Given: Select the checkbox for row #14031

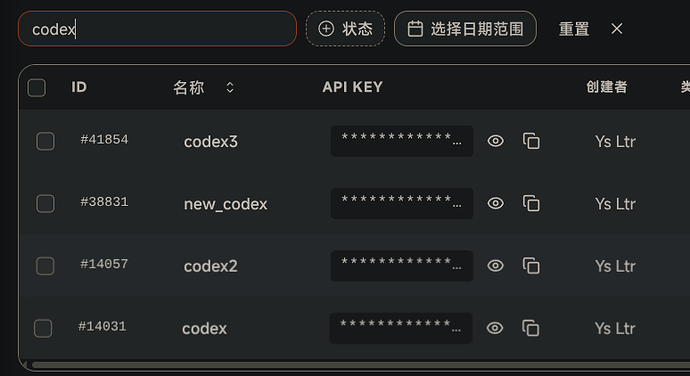Looking at the screenshot, I should [x=43, y=328].
